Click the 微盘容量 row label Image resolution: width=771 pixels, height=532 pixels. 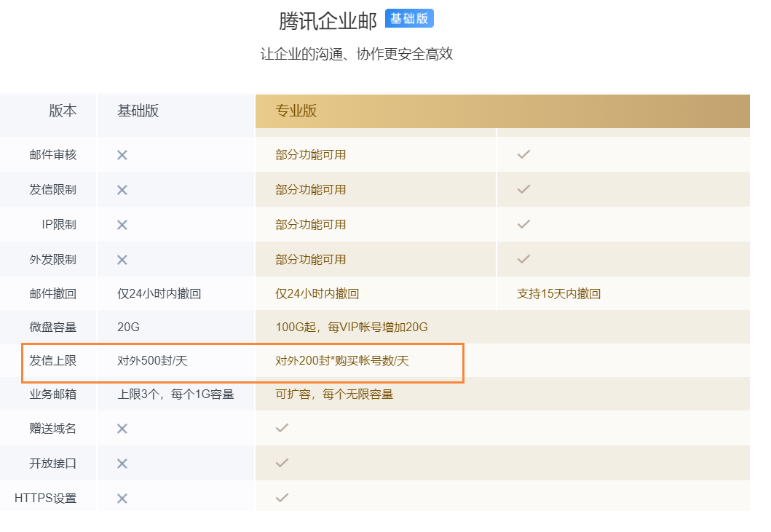[x=53, y=327]
